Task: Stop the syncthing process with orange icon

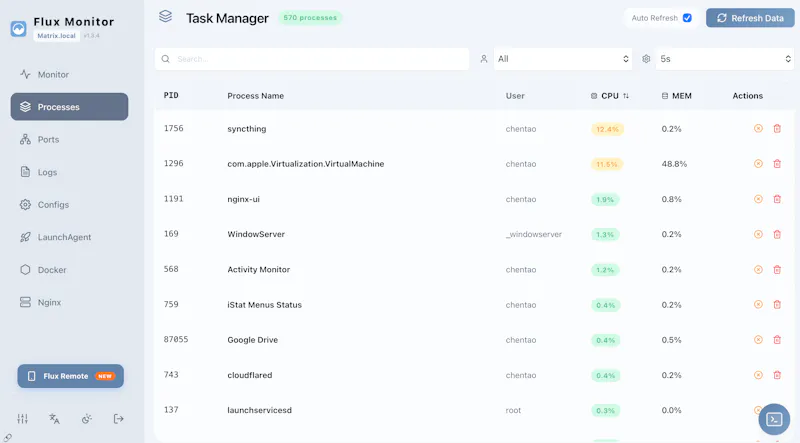Action: pyautogui.click(x=758, y=129)
